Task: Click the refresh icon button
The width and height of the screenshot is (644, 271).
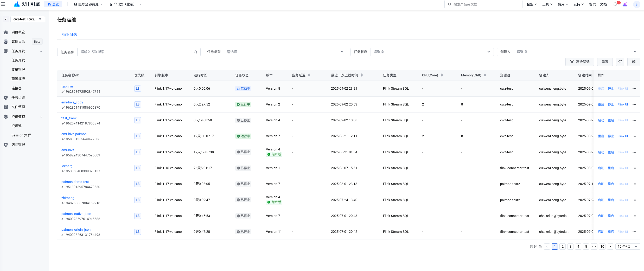Action: tap(620, 62)
